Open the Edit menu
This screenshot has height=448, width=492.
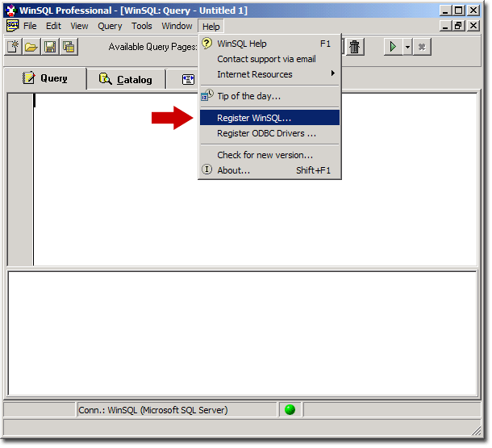coord(54,26)
